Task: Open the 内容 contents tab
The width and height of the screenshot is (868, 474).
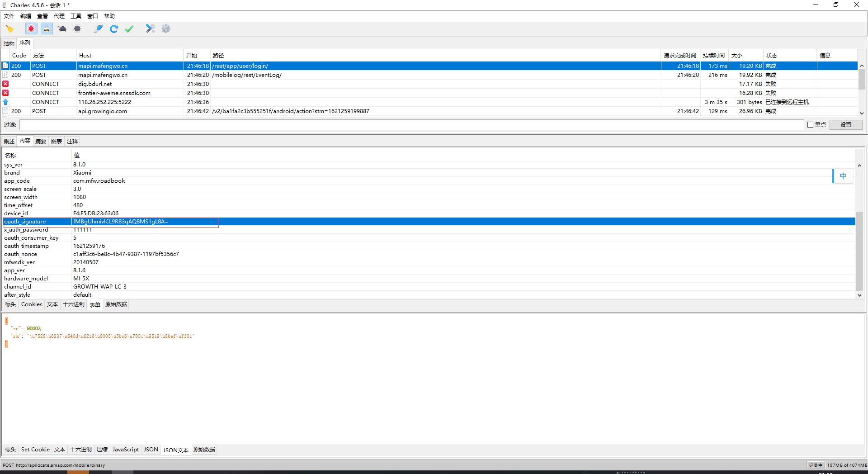Action: click(x=25, y=141)
